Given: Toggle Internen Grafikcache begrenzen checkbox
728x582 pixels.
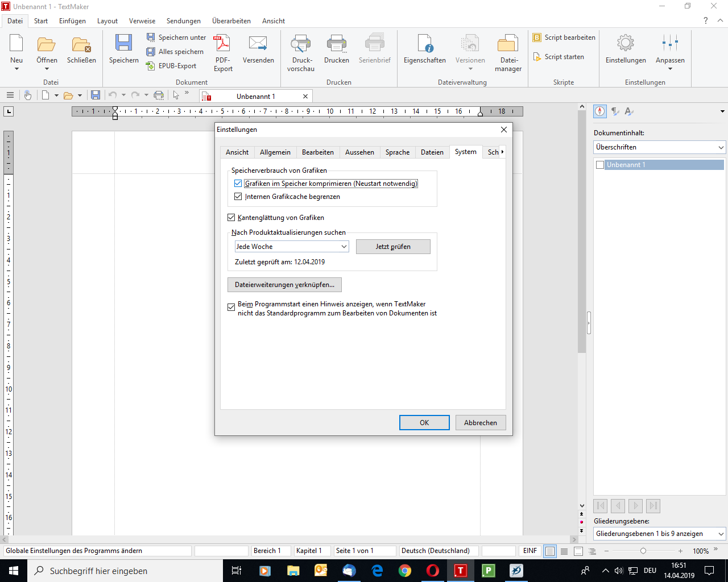Looking at the screenshot, I should 238,197.
